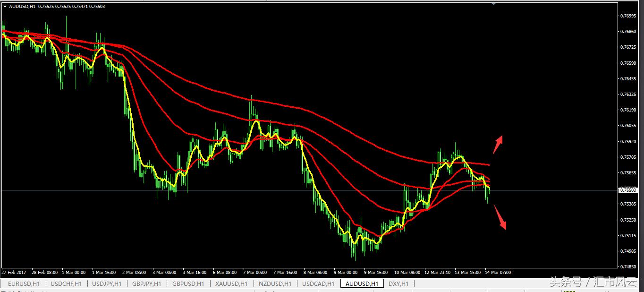This screenshot has width=644, height=292.
Task: Click the 0.75115 price scale label
Action: click(x=627, y=235)
